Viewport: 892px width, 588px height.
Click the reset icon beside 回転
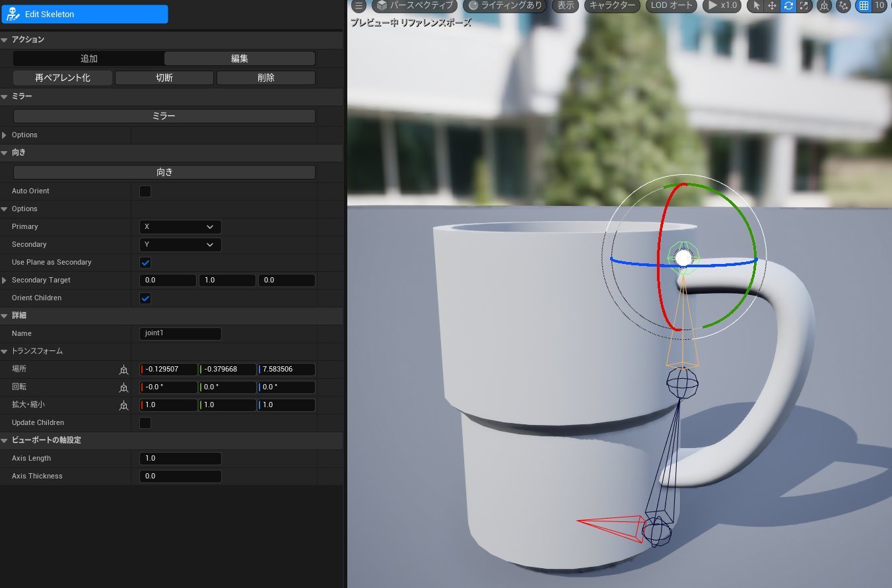point(123,388)
